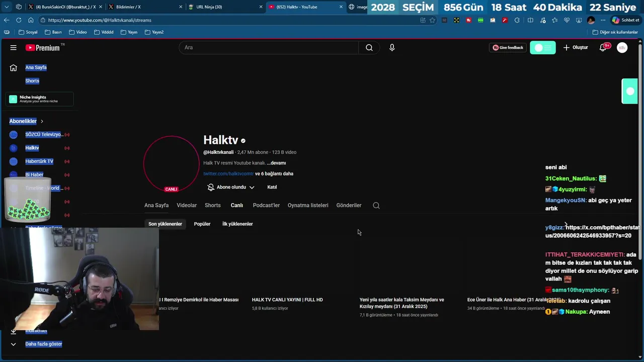Open the Gönderiler tab

(349, 205)
